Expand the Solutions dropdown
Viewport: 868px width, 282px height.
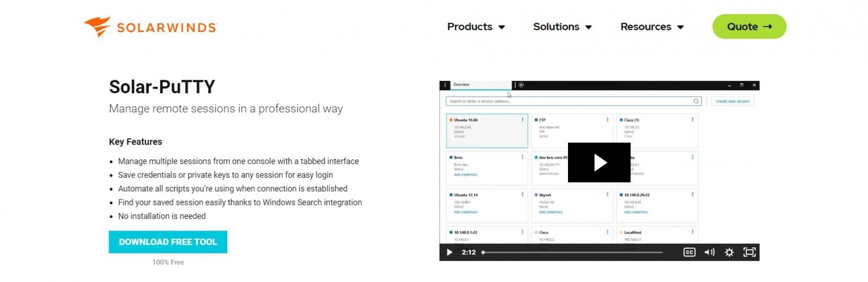[562, 27]
